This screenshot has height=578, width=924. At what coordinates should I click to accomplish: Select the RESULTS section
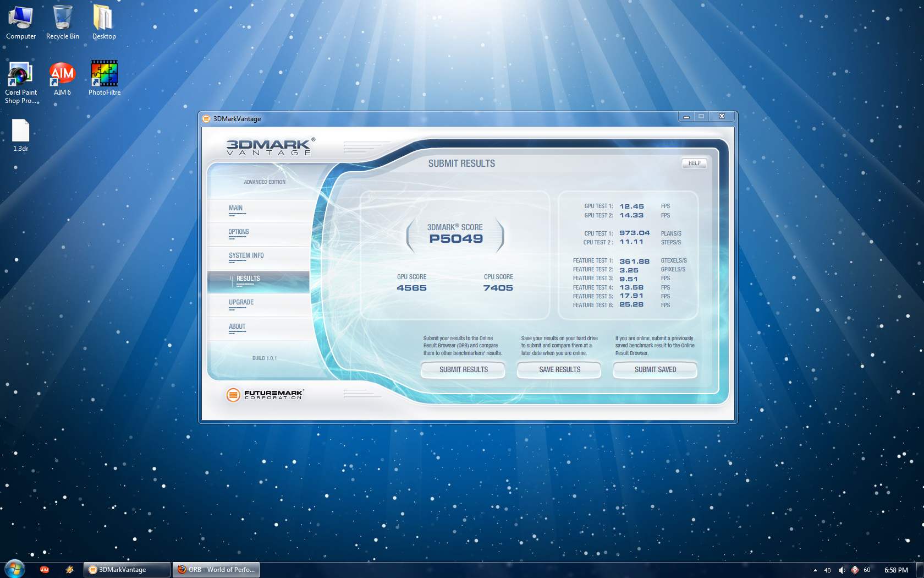pos(258,281)
